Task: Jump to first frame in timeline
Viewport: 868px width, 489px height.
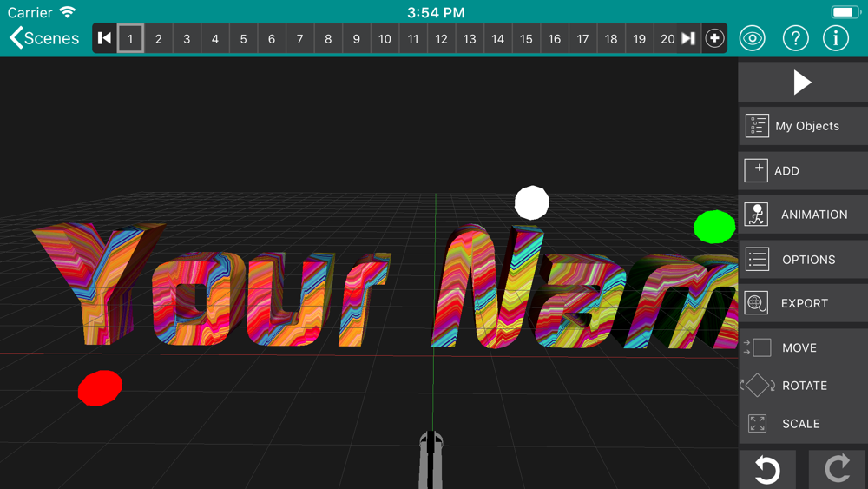Action: [105, 38]
